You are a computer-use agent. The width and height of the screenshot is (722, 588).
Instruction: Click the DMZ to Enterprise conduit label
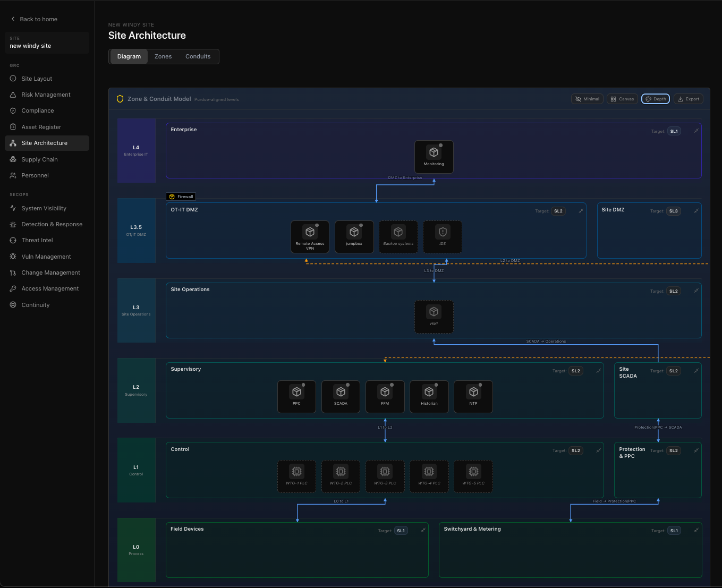405,178
